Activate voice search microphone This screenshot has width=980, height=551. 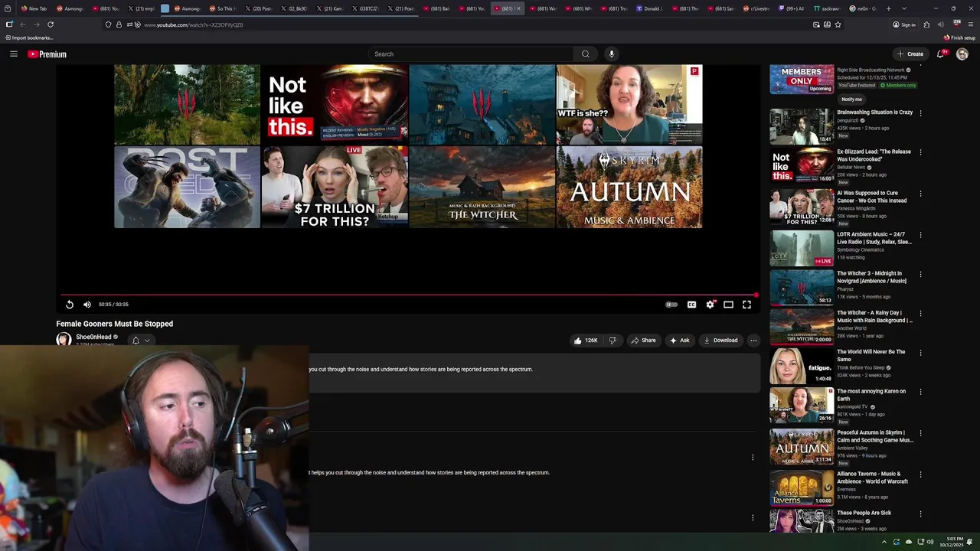pos(611,54)
